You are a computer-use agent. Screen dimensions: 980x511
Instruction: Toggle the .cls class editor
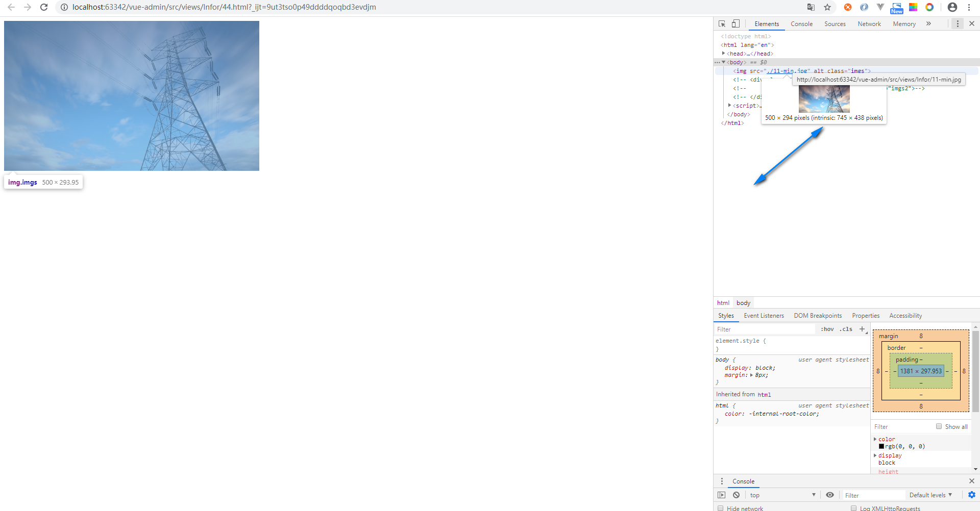pos(846,329)
